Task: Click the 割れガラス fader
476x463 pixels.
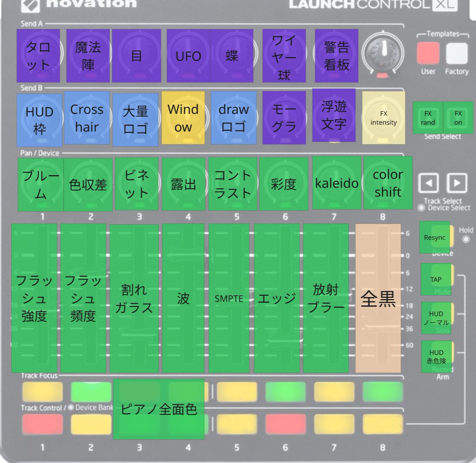Action: pyautogui.click(x=134, y=298)
